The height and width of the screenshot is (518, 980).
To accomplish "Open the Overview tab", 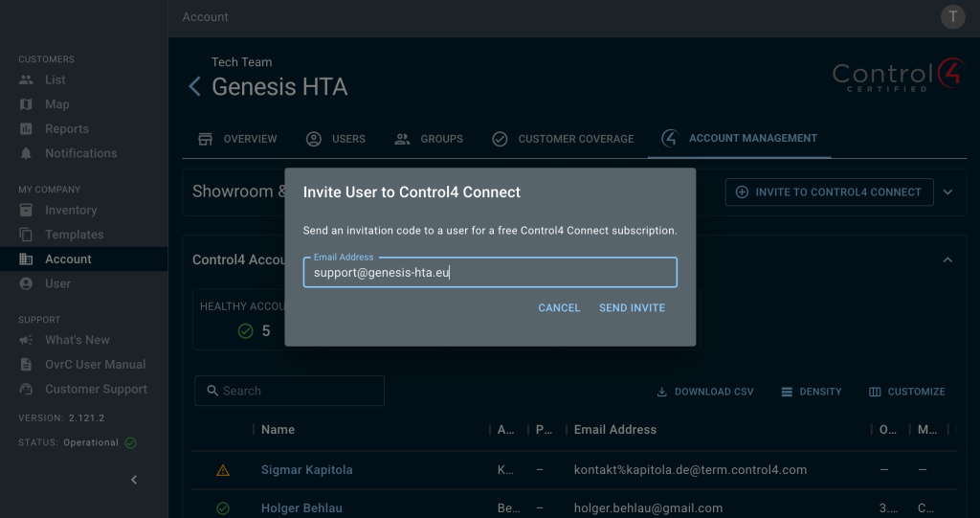I will 237,139.
